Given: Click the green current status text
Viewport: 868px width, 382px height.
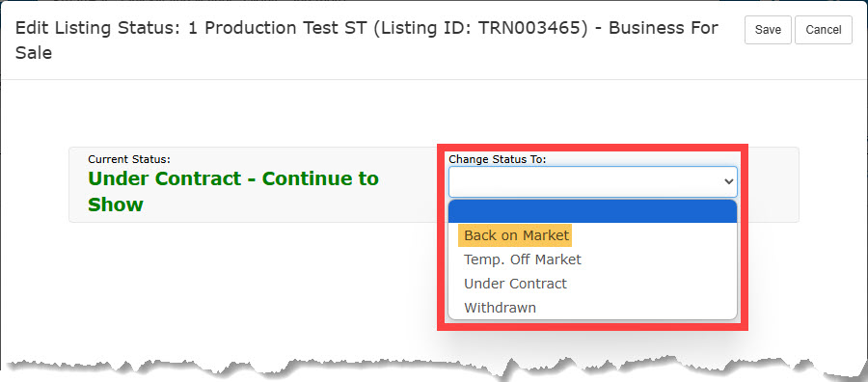Looking at the screenshot, I should pos(233,192).
